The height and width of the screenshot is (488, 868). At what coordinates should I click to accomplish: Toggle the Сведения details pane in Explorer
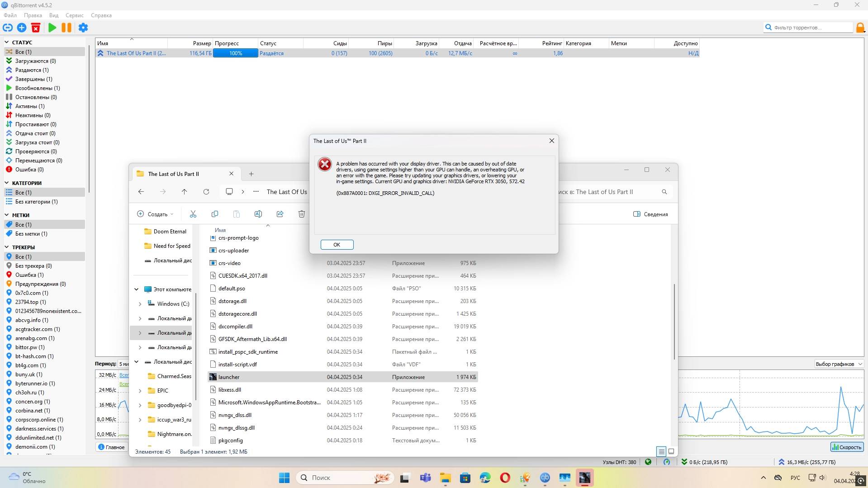(x=650, y=214)
